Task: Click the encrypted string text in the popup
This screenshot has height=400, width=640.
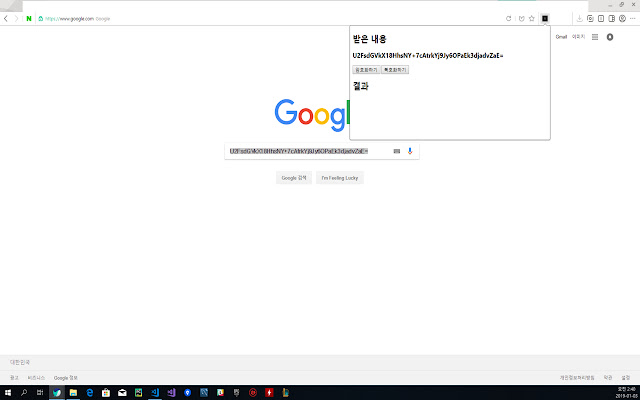Action: coord(428,56)
